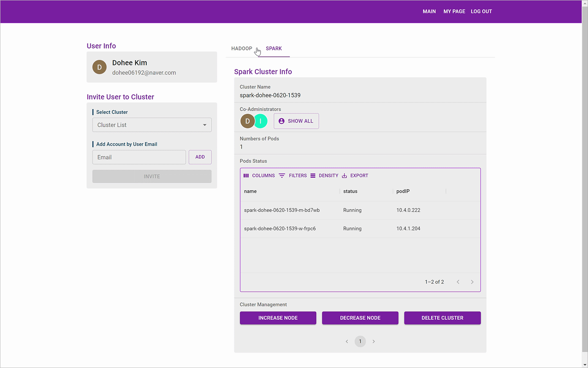Screen dimensions: 588x368
Task: Export the Pods Status table data
Action: (355, 175)
